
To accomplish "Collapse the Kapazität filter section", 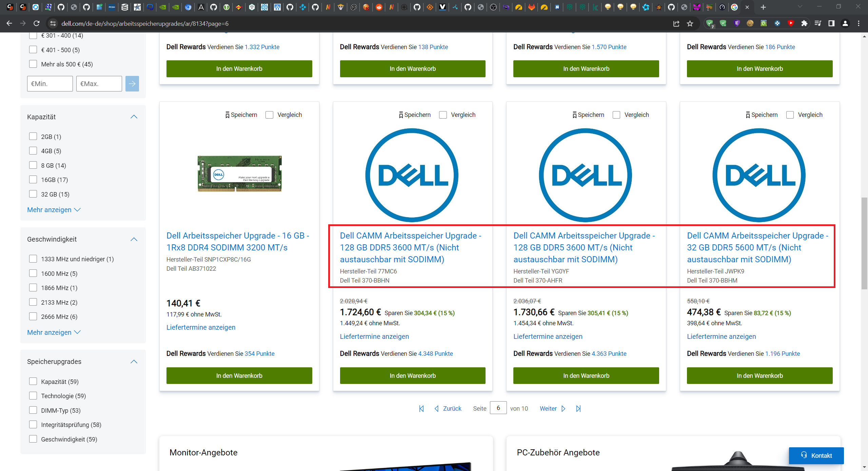I will point(134,117).
